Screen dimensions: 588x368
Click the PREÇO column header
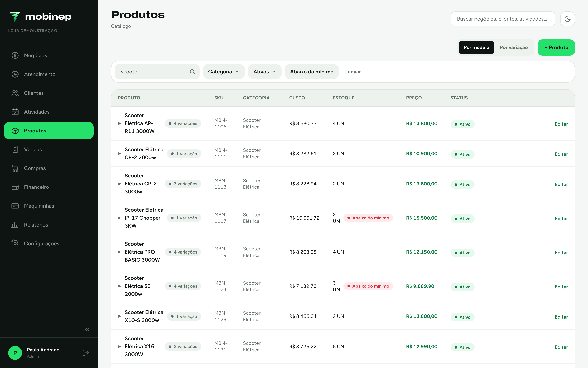(414, 98)
